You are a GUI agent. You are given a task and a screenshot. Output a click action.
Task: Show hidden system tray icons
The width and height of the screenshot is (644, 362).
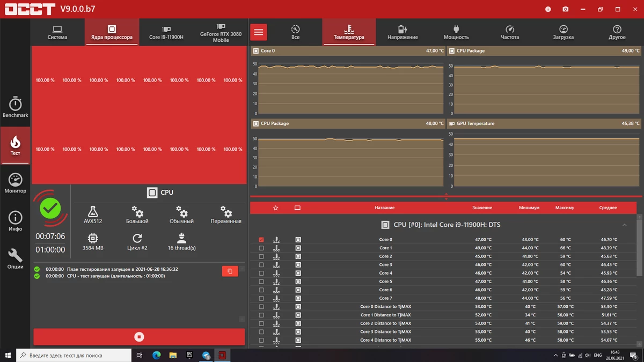tap(555, 355)
